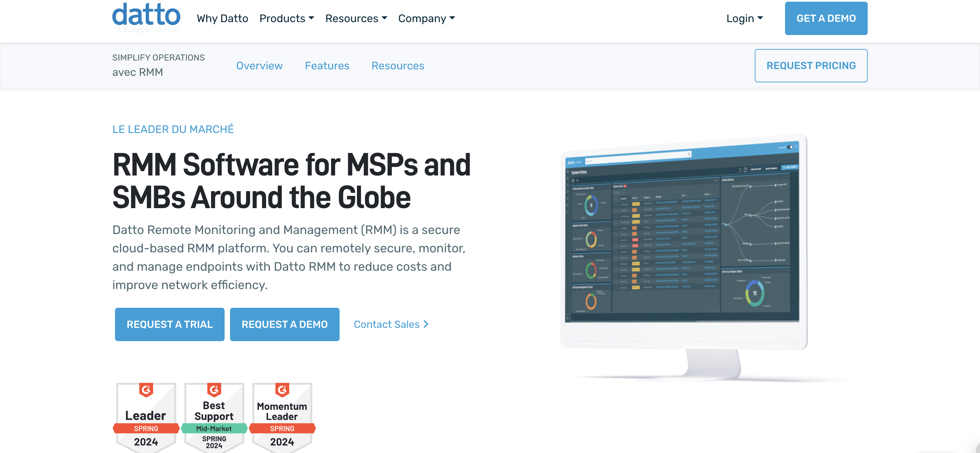980x453 pixels.
Task: Open the Why Datto page
Action: pos(222,18)
